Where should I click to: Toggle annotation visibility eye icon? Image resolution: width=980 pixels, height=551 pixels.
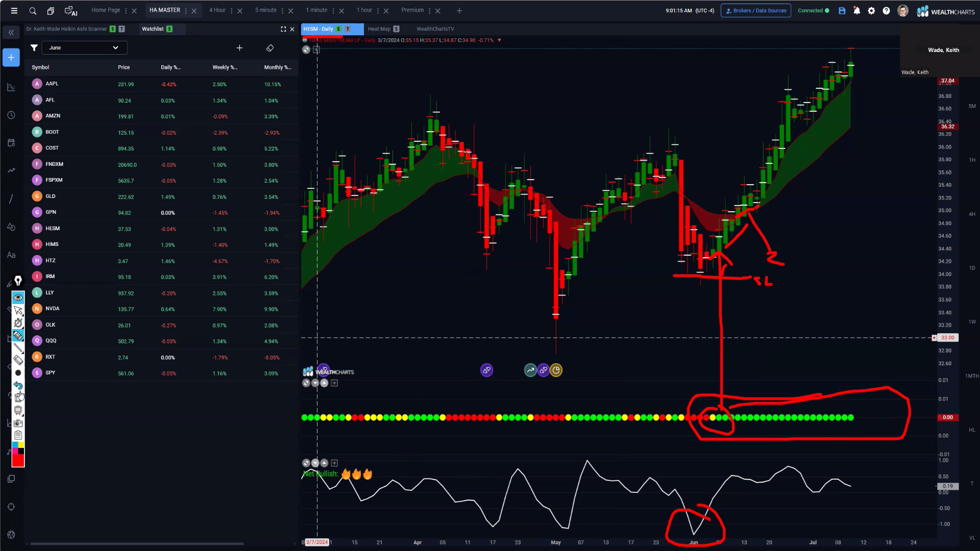coord(18,297)
